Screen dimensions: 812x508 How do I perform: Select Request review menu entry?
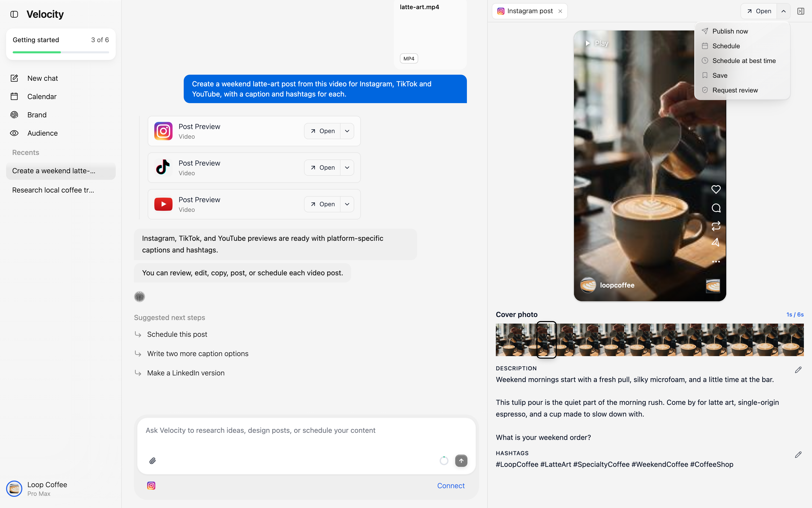click(x=742, y=90)
